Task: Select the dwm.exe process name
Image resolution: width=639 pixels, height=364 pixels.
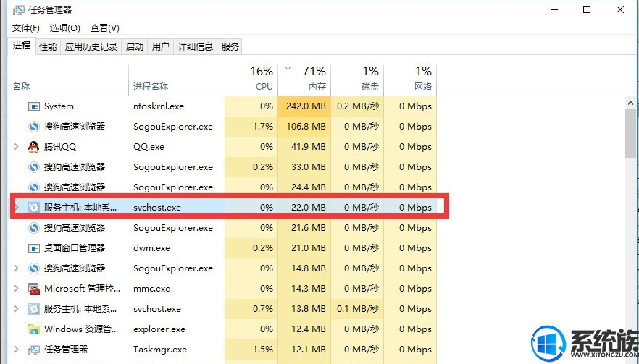Action: pyautogui.click(x=151, y=248)
